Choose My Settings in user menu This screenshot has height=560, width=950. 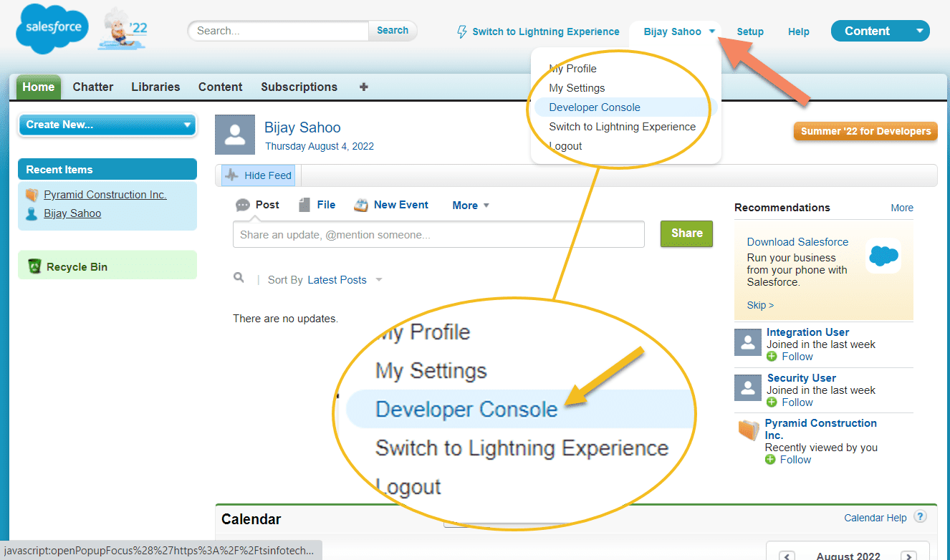pyautogui.click(x=577, y=88)
